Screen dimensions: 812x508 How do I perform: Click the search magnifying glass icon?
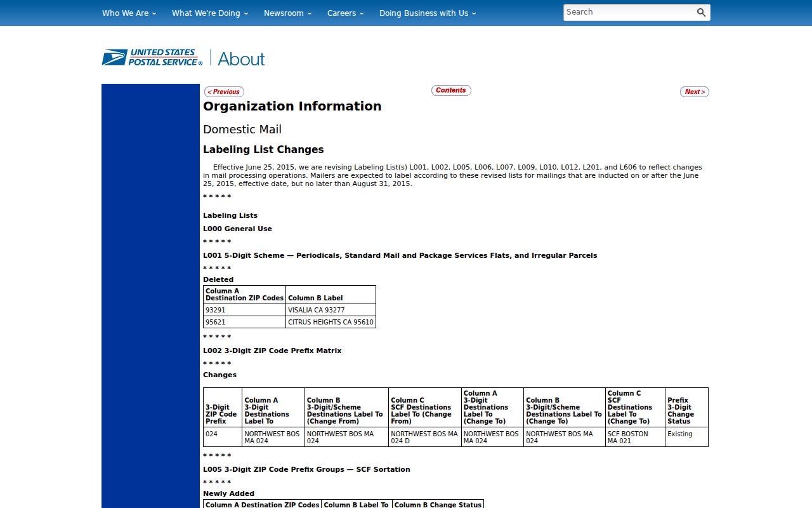[x=701, y=12]
